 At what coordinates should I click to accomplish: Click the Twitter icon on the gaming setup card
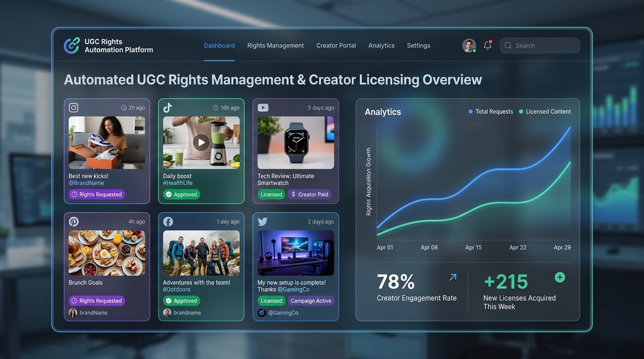[x=263, y=221]
